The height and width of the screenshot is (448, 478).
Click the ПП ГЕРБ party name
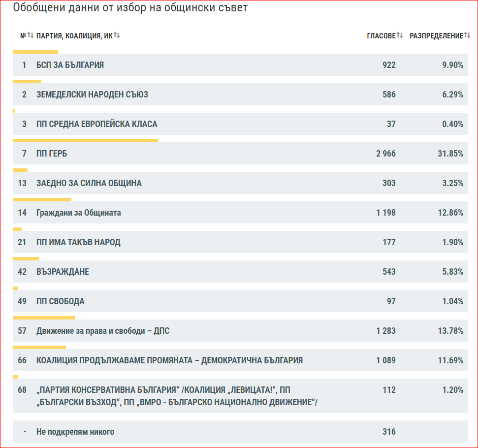click(52, 154)
